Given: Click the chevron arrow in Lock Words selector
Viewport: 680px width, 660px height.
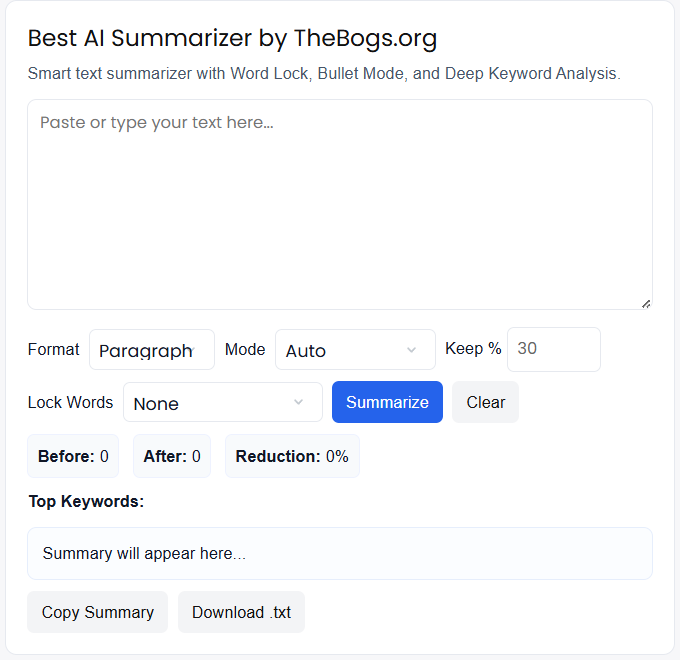Looking at the screenshot, I should [x=298, y=403].
